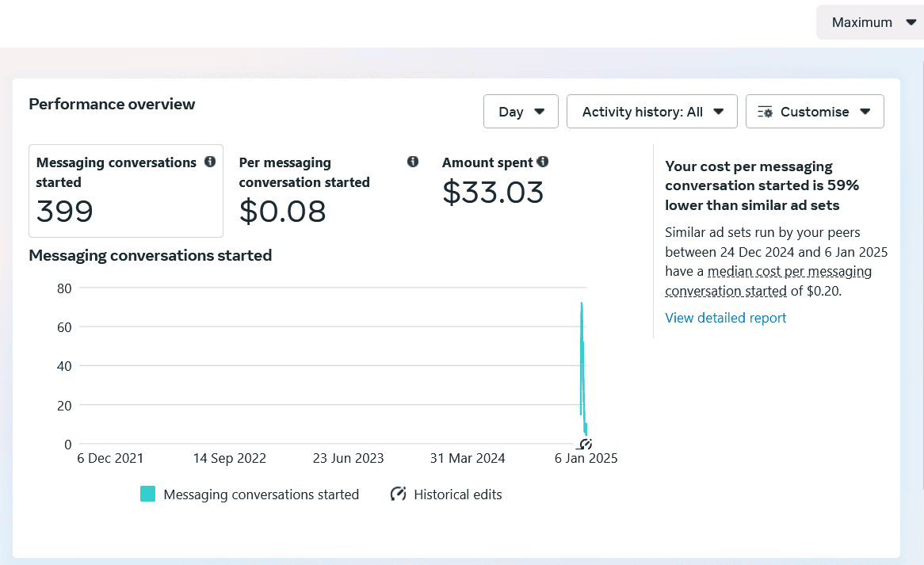Click info icon next to Amount spent
This screenshot has height=565, width=924.
[x=543, y=162]
